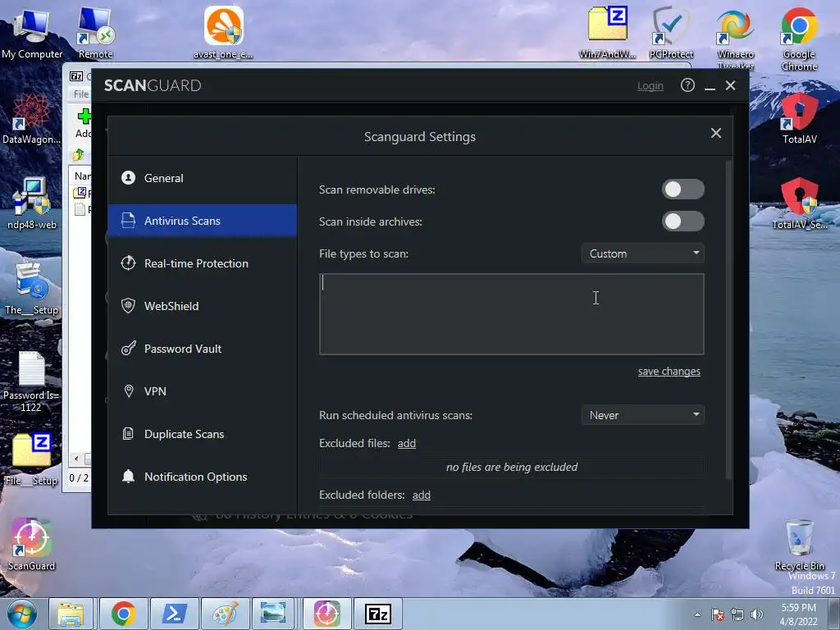Image resolution: width=840 pixels, height=630 pixels.
Task: Click save changes link
Action: pos(669,372)
